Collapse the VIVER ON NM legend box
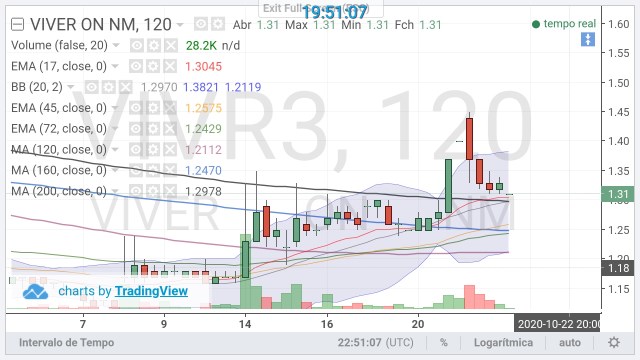The image size is (640, 360). point(17,25)
